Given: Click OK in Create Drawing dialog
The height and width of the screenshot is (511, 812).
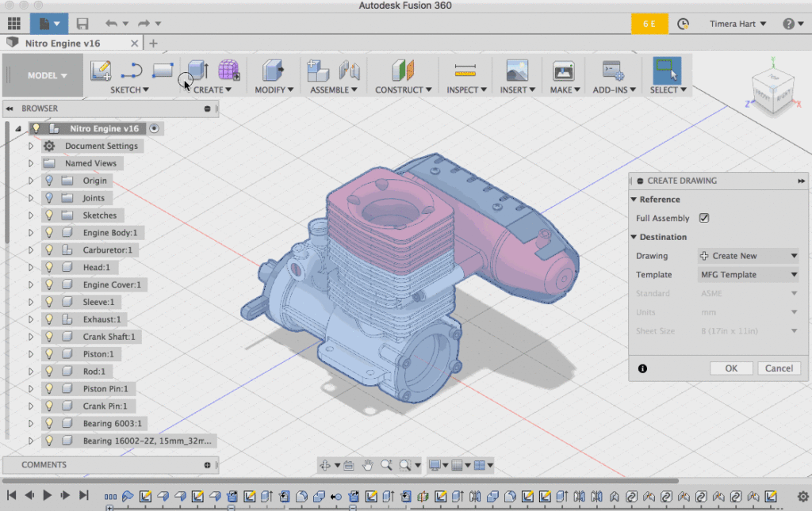Looking at the screenshot, I should pos(730,368).
